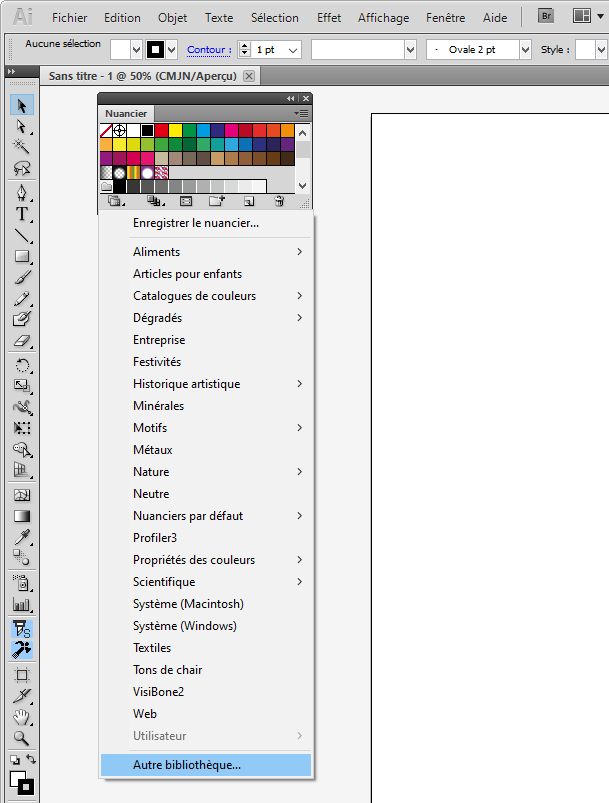Open the Nuancier panel options menu

click(301, 113)
